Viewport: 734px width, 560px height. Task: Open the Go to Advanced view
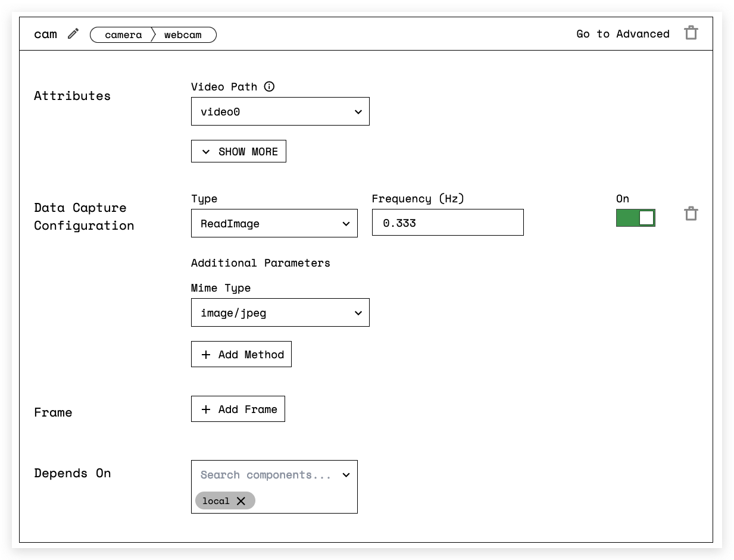[621, 34]
